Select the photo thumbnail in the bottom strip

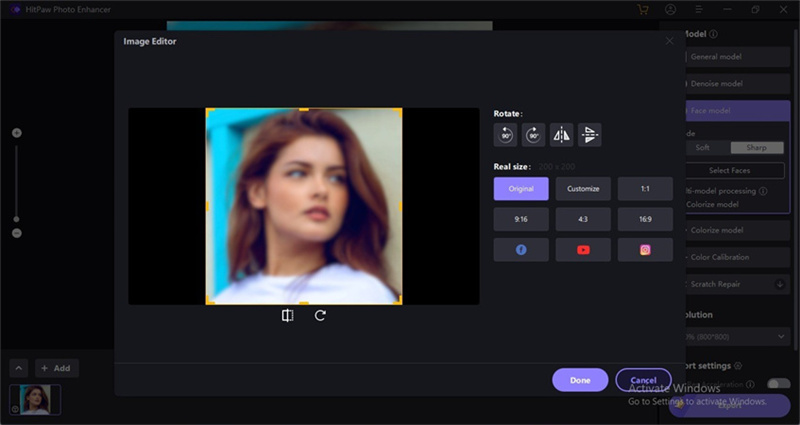pos(36,400)
